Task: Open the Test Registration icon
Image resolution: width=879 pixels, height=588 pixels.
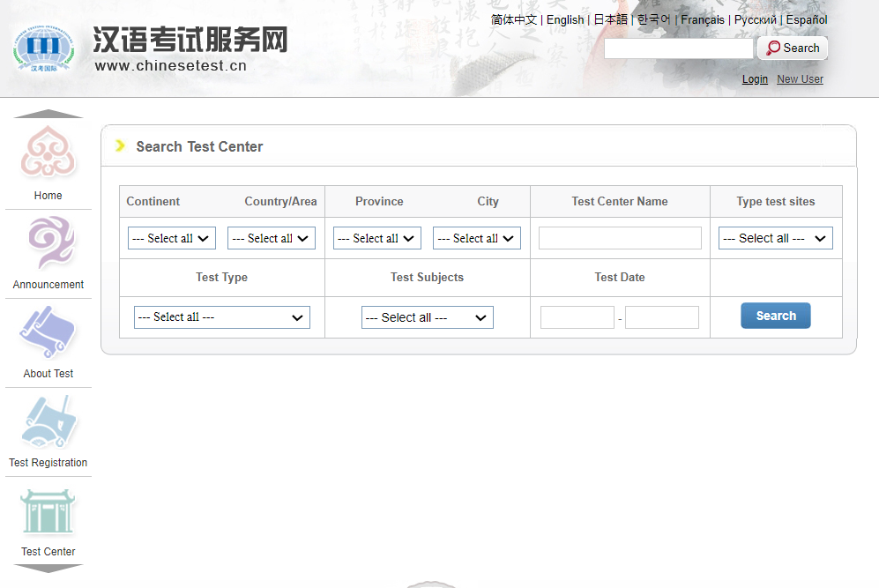Action: [48, 421]
